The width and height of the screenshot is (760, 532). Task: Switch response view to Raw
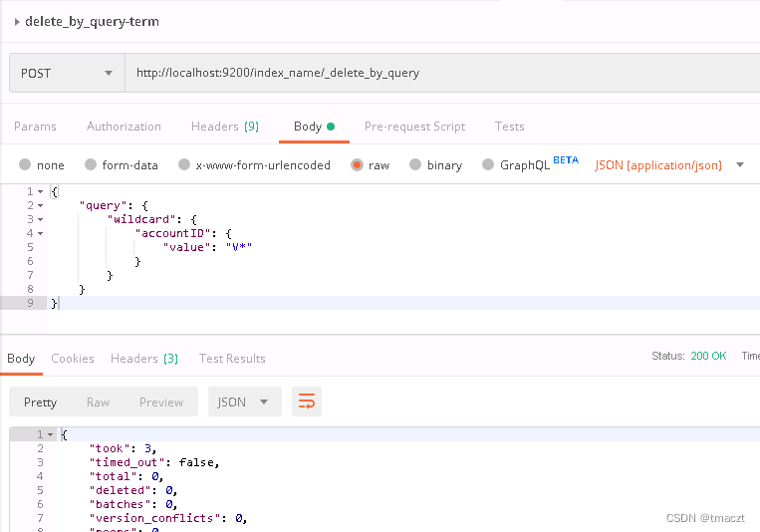98,402
